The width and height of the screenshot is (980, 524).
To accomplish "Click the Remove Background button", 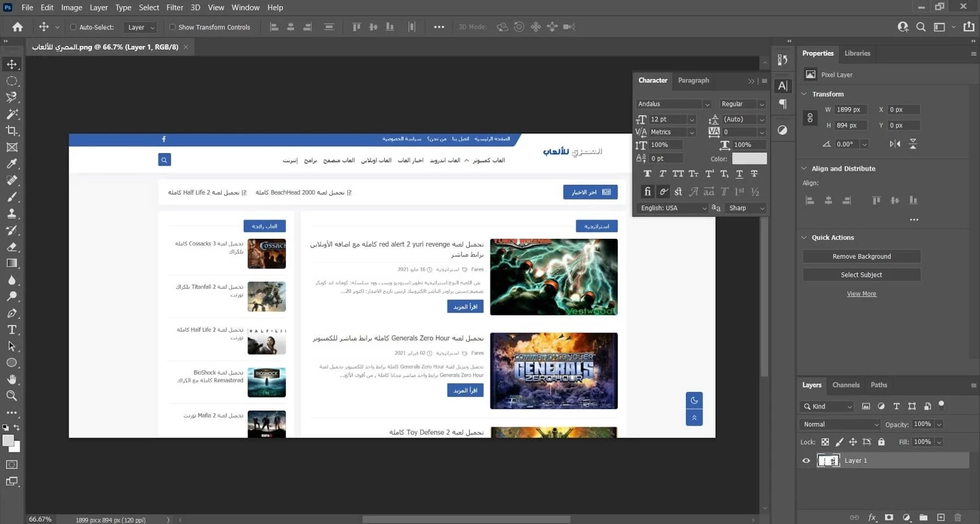I will [862, 256].
